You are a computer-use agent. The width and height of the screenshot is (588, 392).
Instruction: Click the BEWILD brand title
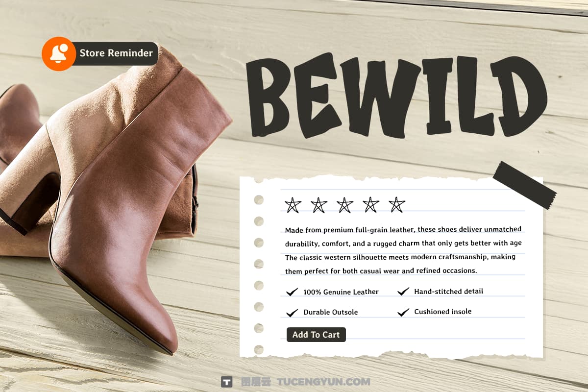pos(398,96)
